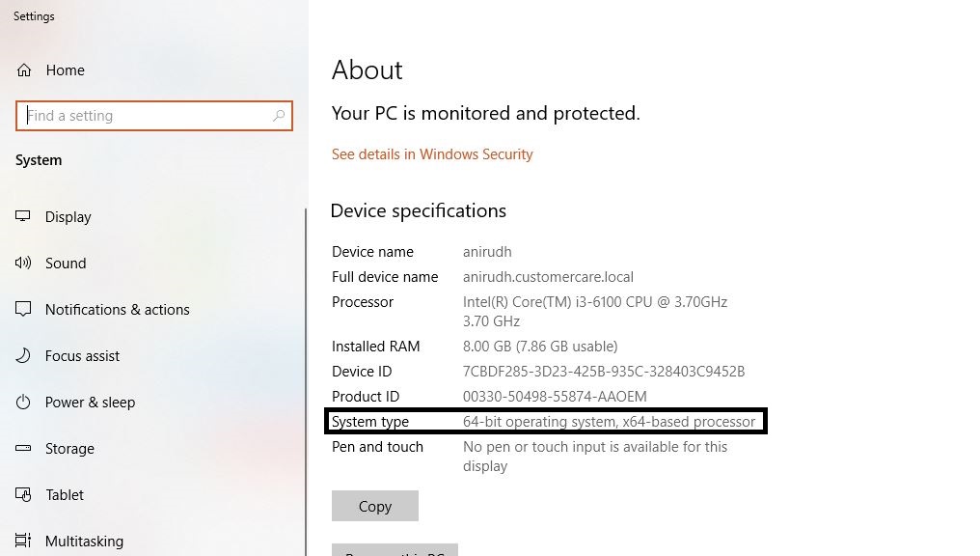Select the highlighted System type row

coord(546,422)
